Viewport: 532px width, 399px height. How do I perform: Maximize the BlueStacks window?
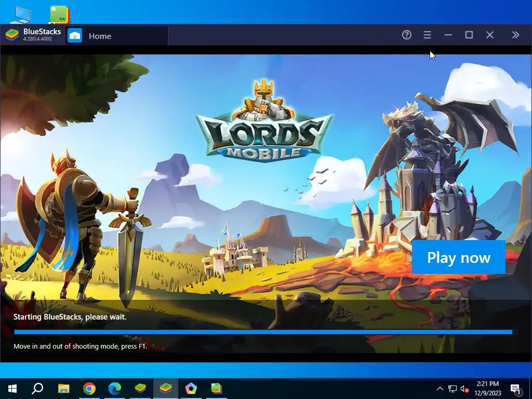pyautogui.click(x=469, y=35)
